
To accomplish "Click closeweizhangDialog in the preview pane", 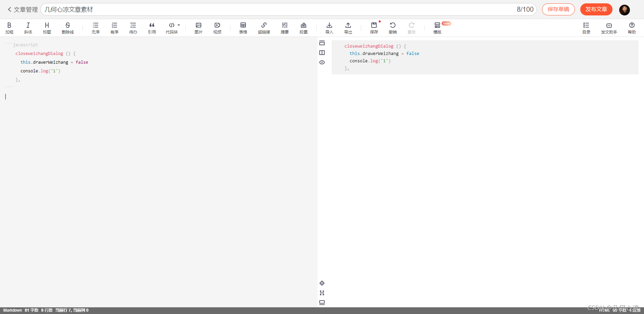I will [x=369, y=46].
